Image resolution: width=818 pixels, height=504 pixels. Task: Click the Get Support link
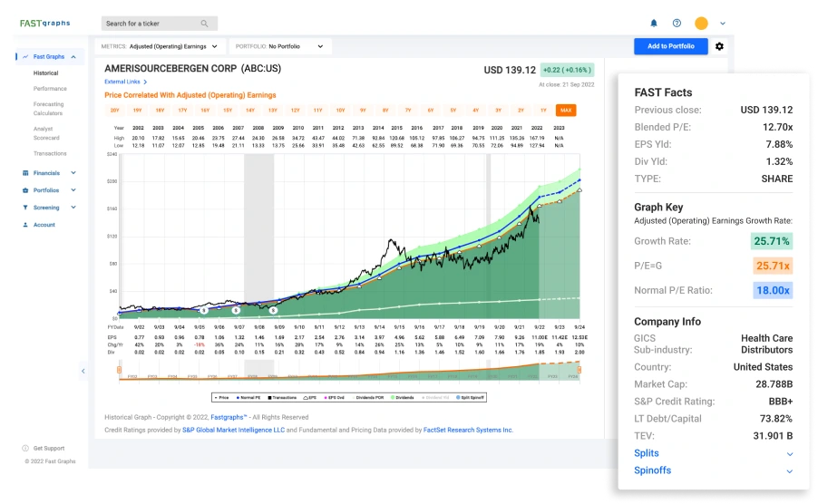click(49, 448)
